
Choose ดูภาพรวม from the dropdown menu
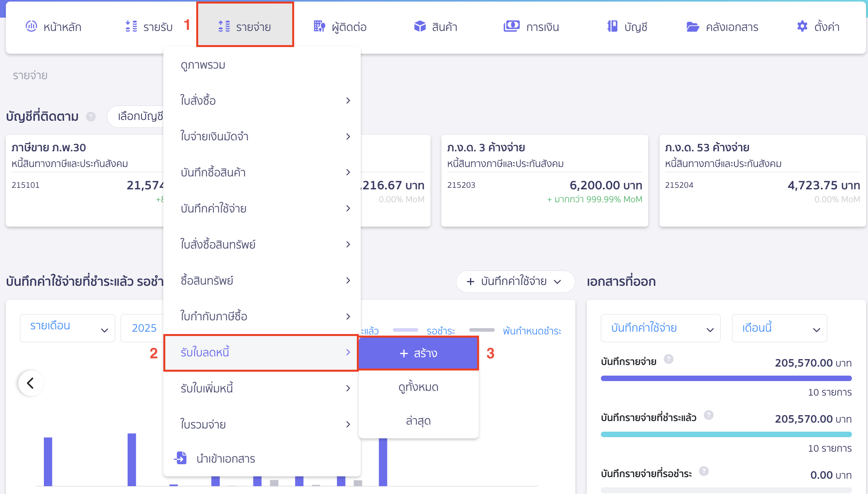[262, 65]
